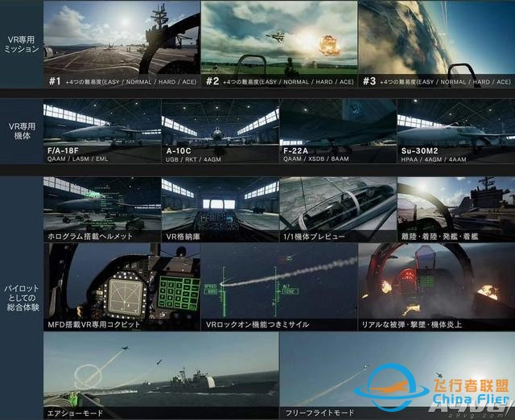515x420 pixels.
Task: Click the QAAM / XSDB / 8AAM weapons text
Action: (x=316, y=159)
